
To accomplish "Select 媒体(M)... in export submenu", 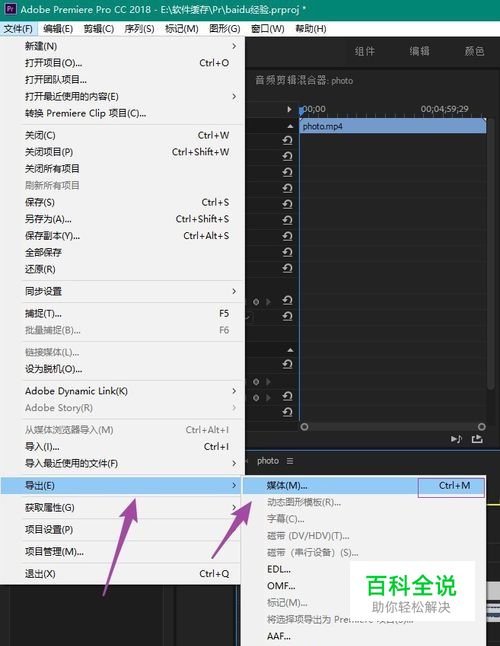I will pyautogui.click(x=364, y=485).
